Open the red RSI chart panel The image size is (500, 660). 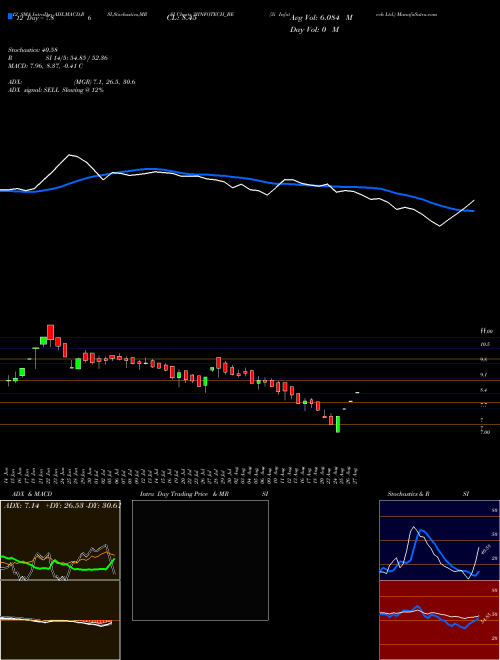pyautogui.click(x=439, y=620)
